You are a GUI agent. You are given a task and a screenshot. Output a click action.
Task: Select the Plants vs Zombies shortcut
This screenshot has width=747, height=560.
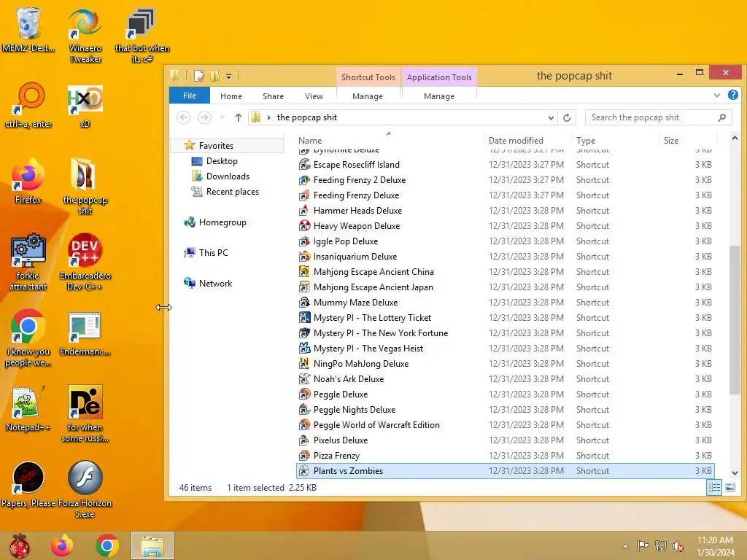click(505, 471)
